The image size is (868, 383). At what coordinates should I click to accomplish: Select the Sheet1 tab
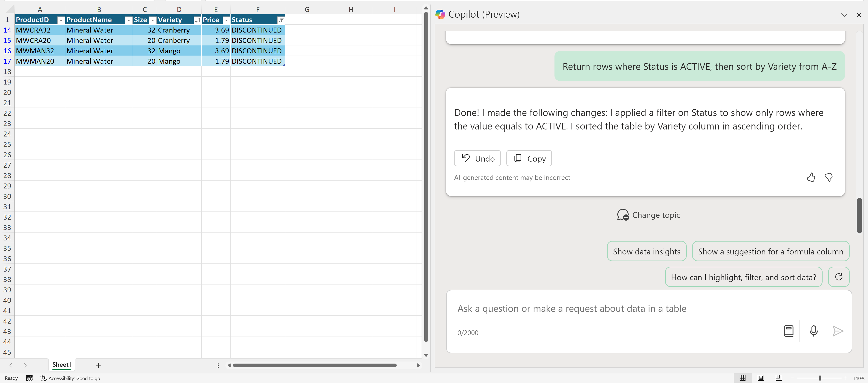(x=62, y=365)
